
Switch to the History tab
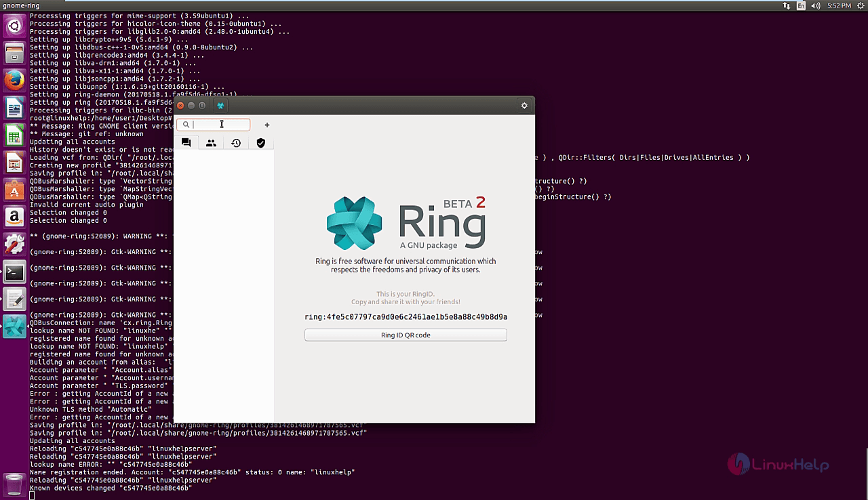236,143
